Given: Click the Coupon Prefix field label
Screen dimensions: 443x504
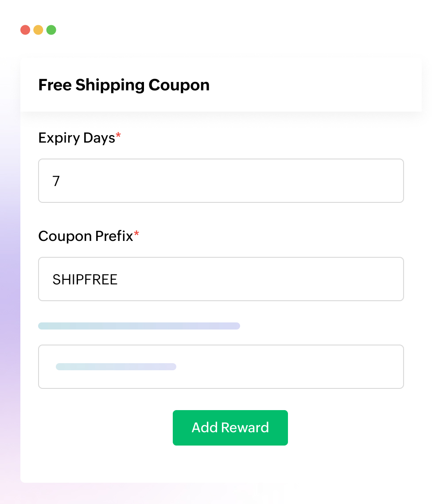Looking at the screenshot, I should coord(85,236).
